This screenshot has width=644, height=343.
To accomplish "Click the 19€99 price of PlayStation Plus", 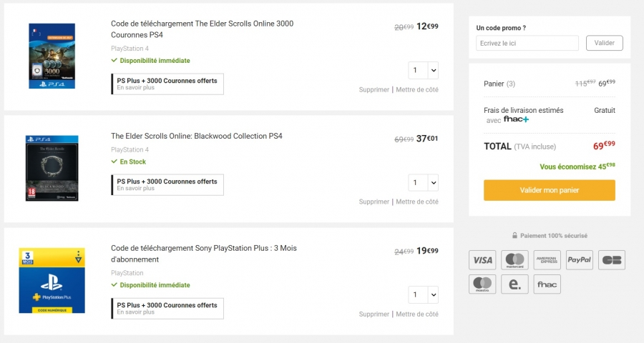I will coord(427,251).
